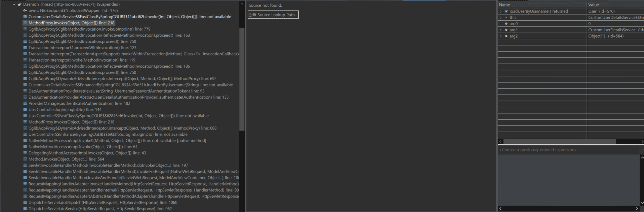Viewport: 644px width, 212px height.
Task: Select the NativeMethodAccessorImpl.invoke line: 64 frame
Action: coord(83,147)
